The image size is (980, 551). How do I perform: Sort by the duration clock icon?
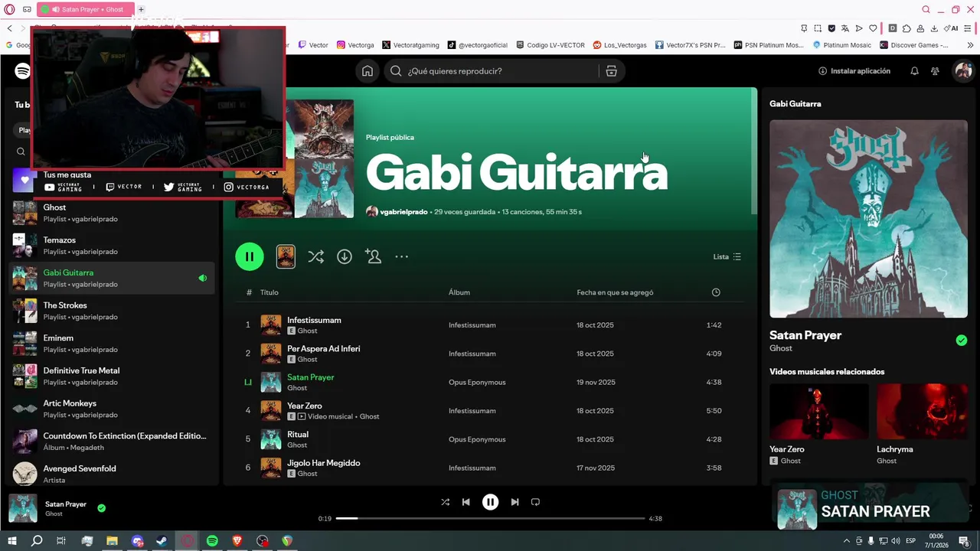click(x=716, y=292)
